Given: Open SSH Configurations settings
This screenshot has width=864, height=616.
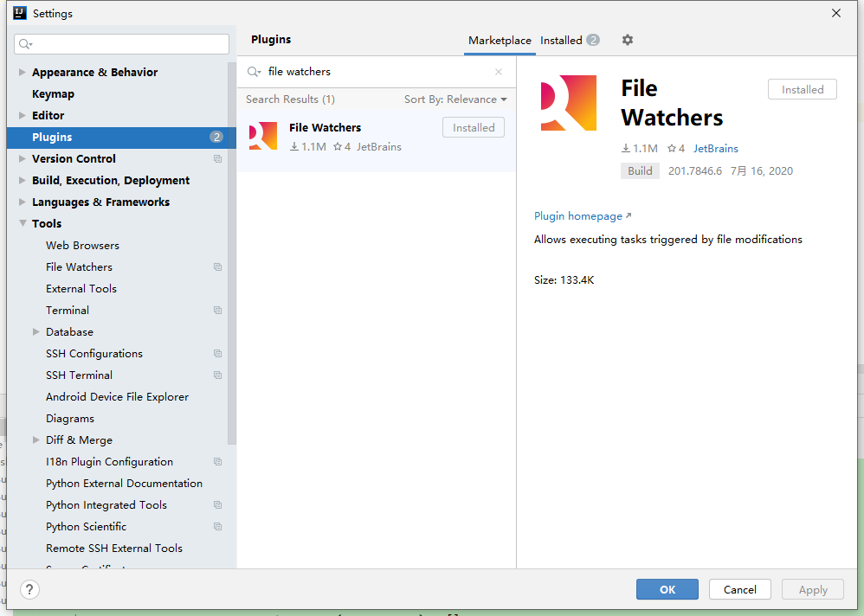Looking at the screenshot, I should pos(94,353).
